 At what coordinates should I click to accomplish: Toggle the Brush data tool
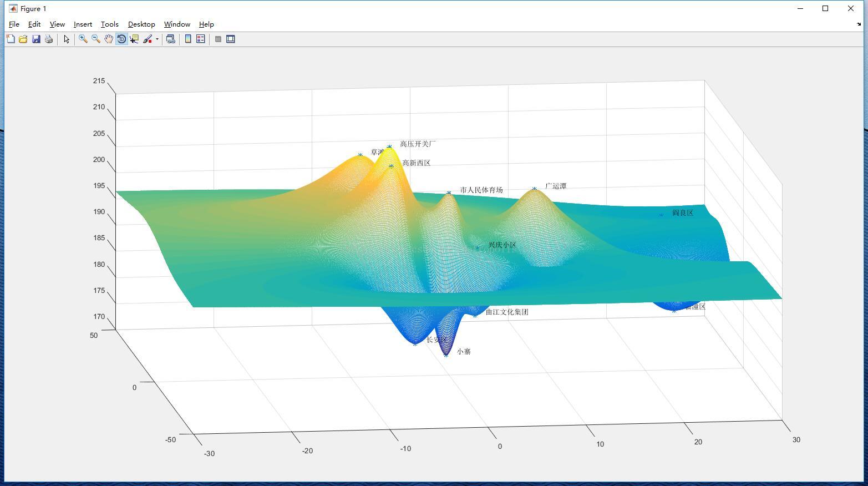[x=148, y=39]
